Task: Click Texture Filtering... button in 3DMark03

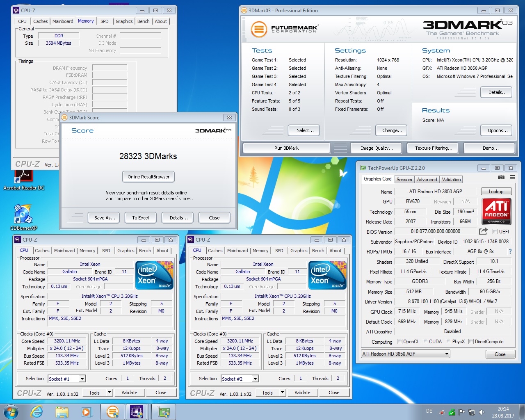Action: (434, 148)
